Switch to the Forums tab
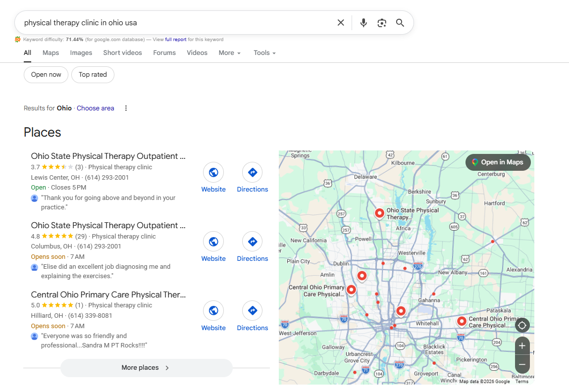 tap(164, 53)
